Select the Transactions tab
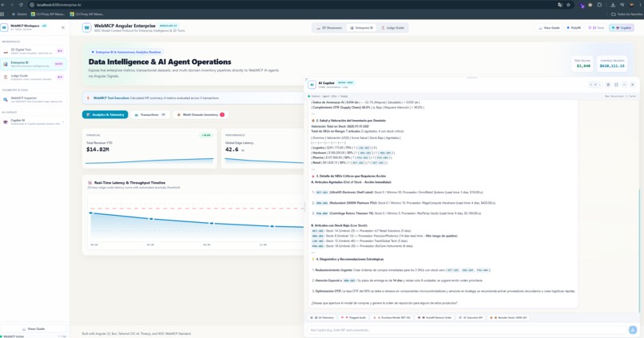Image resolution: width=644 pixels, height=338 pixels. [151, 114]
